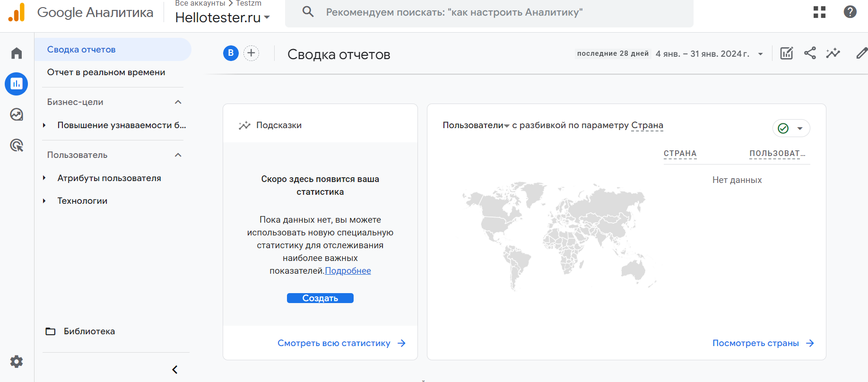Add a comparison with plus icon
This screenshot has height=382, width=868.
coord(252,53)
